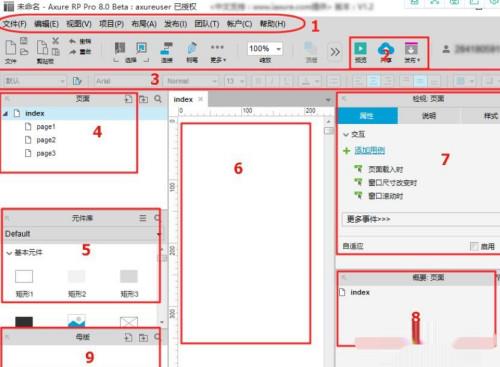
Task: Add a new page in 页面 panel
Action: pos(128,99)
